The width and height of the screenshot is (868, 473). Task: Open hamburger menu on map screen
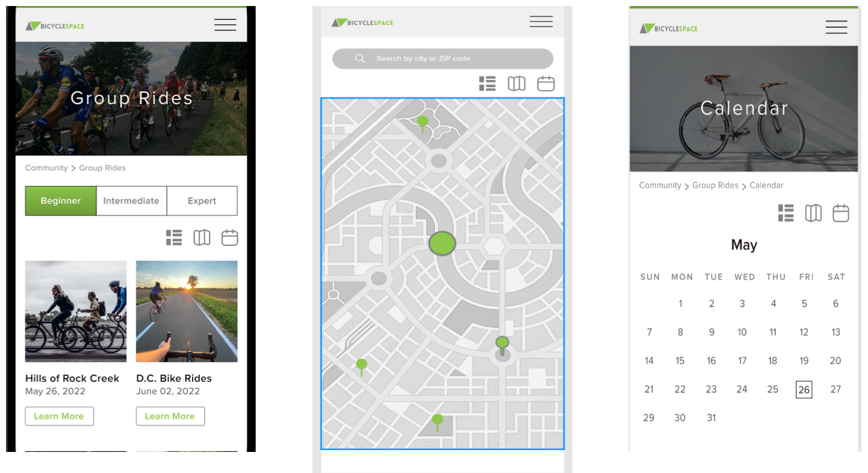541,21
